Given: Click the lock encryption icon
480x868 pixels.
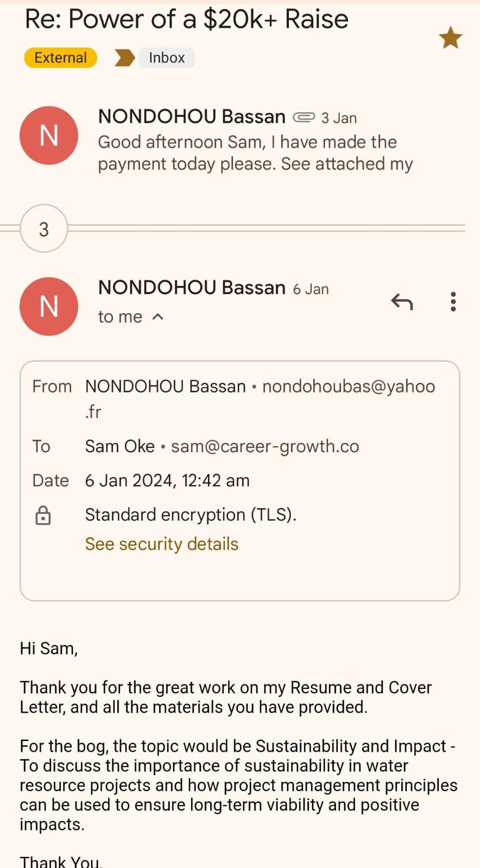Looking at the screenshot, I should pyautogui.click(x=43, y=515).
